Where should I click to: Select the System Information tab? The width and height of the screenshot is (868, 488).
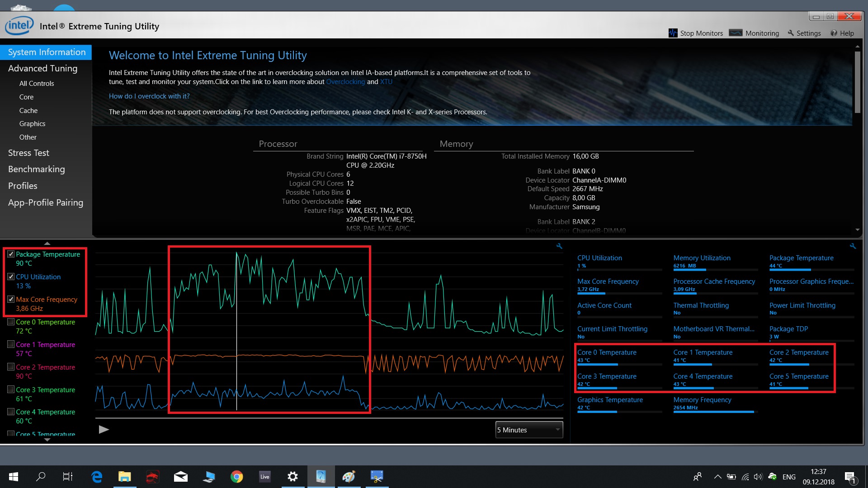click(x=46, y=52)
